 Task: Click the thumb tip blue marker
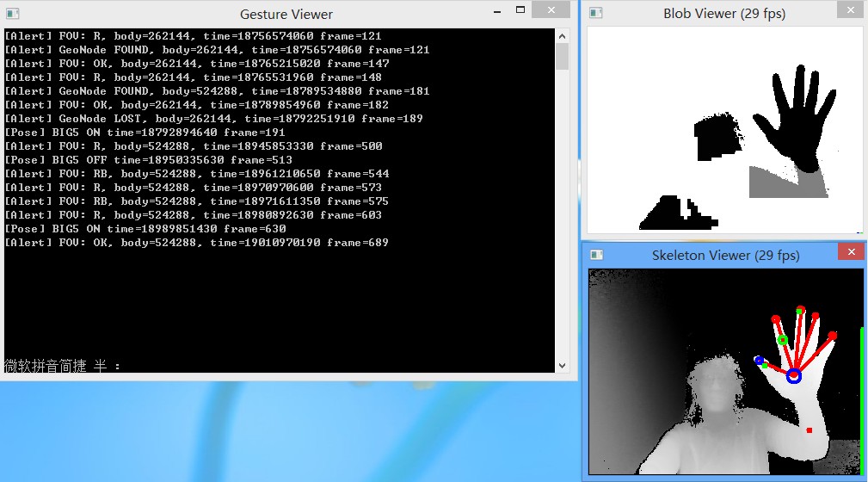pyautogui.click(x=759, y=360)
